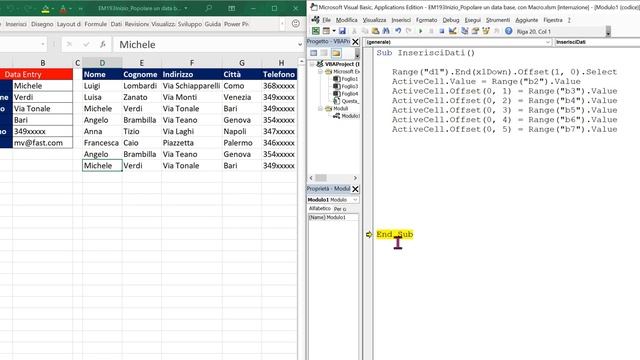Viewport: 640px width, 360px height.
Task: Open Project Explorer icon in VBA toolbar
Action: [x=464, y=31]
